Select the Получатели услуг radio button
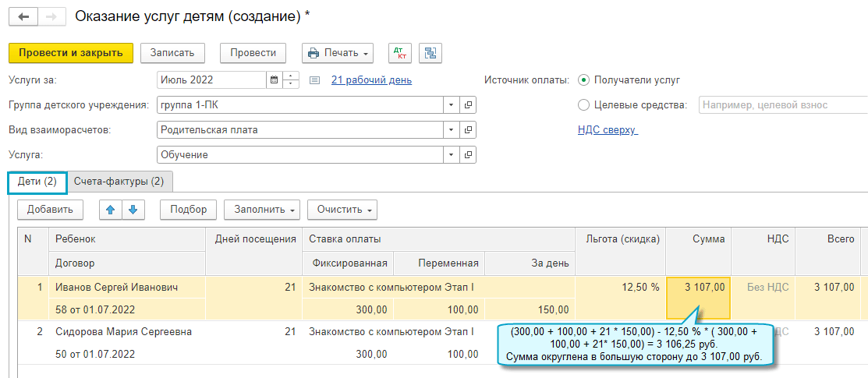Screen dimensions: 868x378 tap(583, 79)
